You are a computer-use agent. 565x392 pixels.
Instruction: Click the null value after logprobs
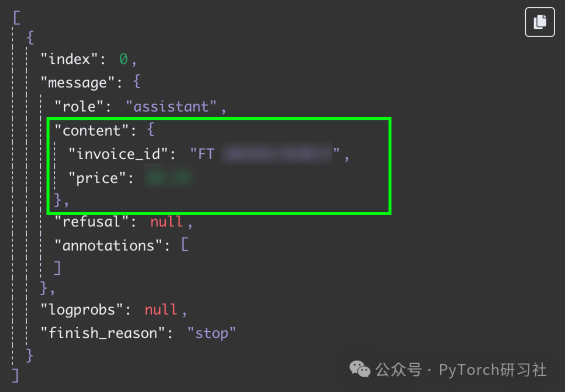tap(161, 310)
